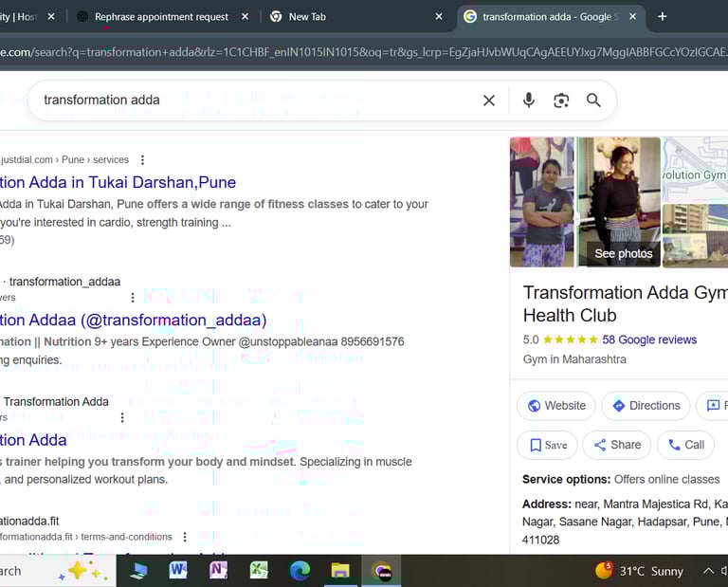Open 58 Google reviews link
This screenshot has width=728, height=587.
[649, 339]
